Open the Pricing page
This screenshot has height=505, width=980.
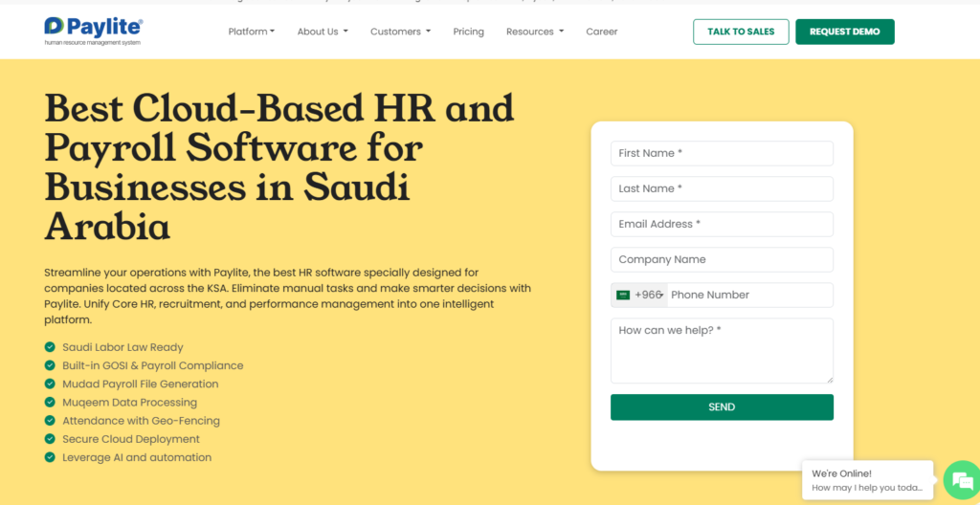pos(469,32)
